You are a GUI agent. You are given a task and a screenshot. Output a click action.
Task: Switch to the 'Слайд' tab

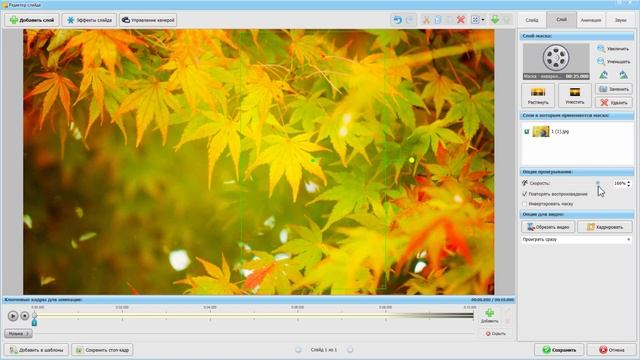click(532, 20)
